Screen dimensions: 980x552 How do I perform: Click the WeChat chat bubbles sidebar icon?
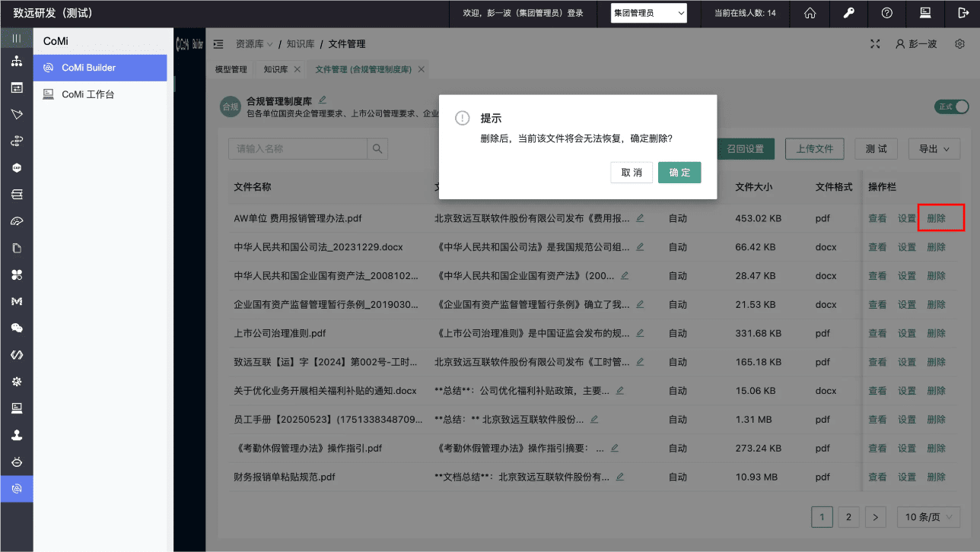(17, 328)
